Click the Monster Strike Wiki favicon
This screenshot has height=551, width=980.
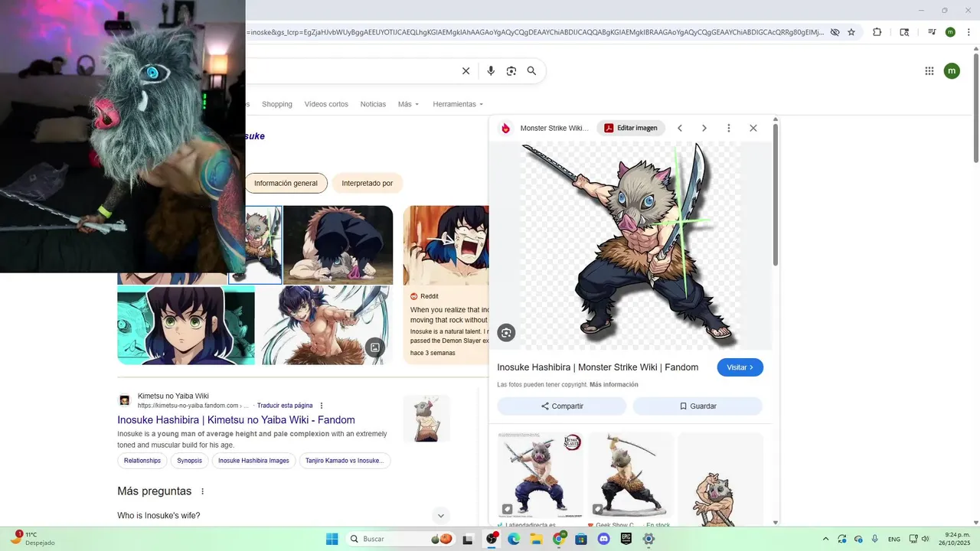(x=506, y=128)
